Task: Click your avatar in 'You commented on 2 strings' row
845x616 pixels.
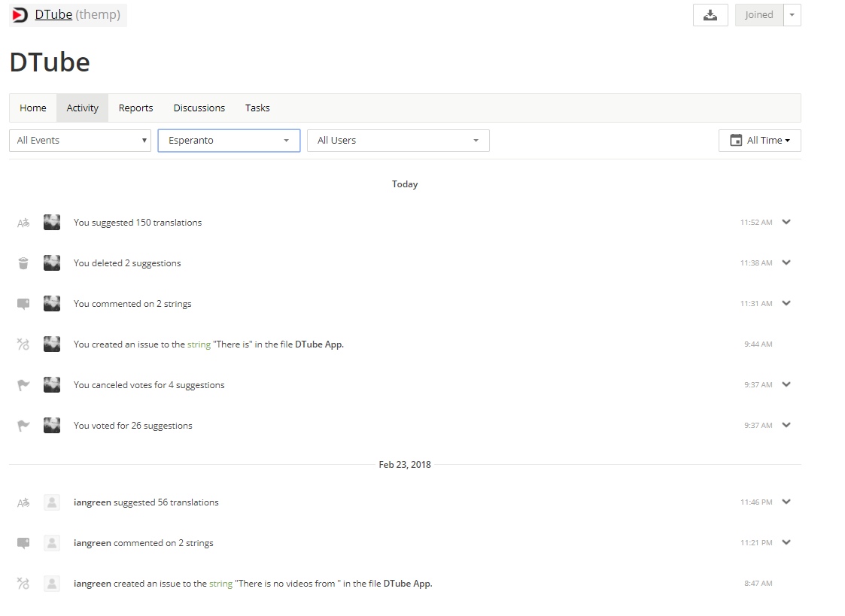Action: click(52, 303)
